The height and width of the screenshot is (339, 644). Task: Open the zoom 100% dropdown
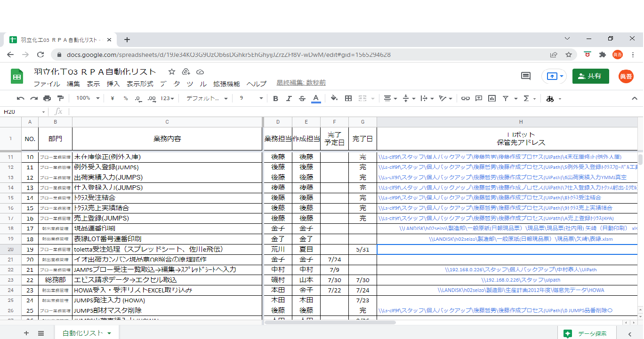click(88, 98)
